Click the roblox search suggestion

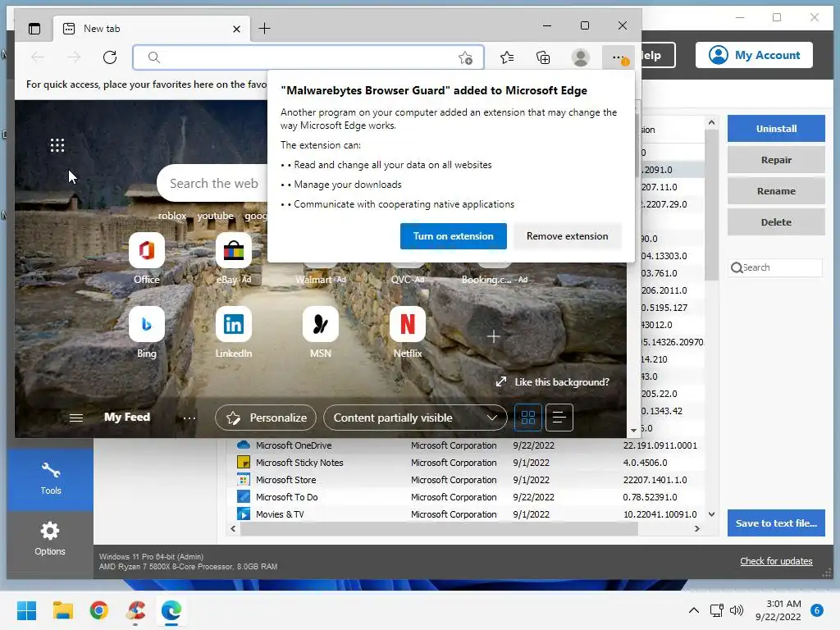coord(172,216)
